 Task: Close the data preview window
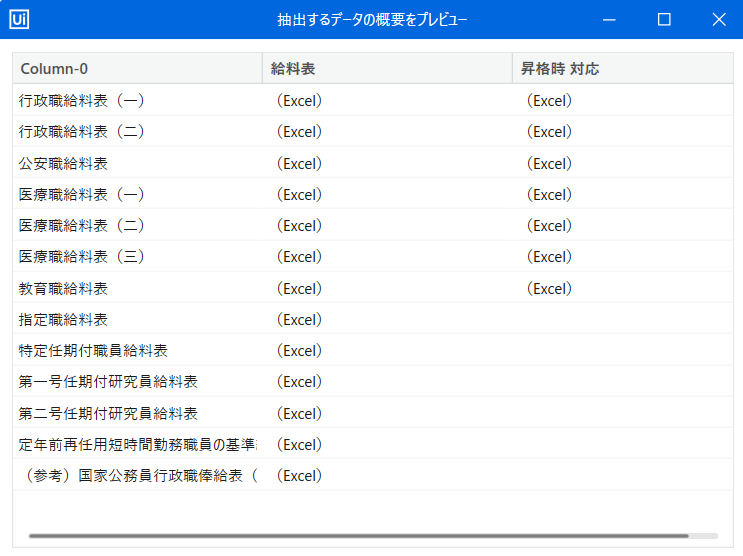pyautogui.click(x=719, y=19)
